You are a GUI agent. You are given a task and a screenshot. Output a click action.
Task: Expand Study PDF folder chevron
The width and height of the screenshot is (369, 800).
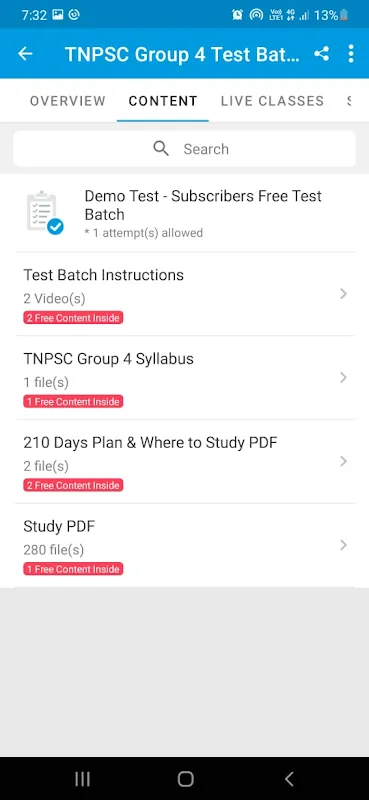tap(343, 545)
